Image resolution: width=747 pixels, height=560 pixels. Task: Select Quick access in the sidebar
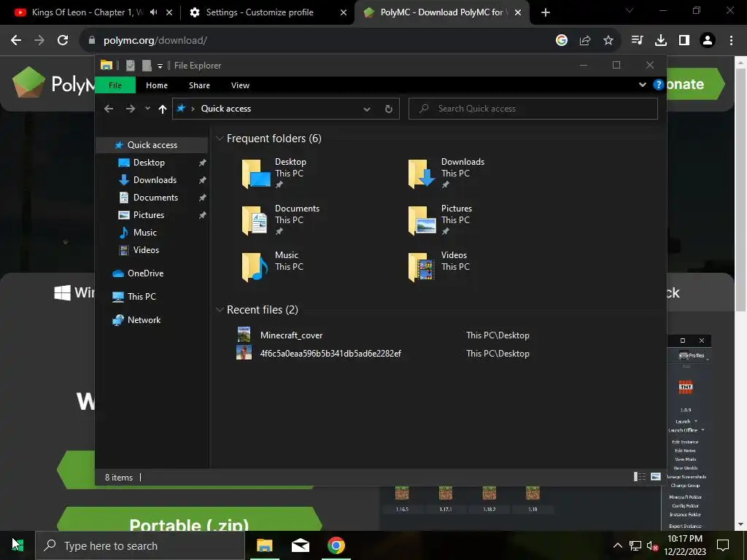(x=152, y=145)
